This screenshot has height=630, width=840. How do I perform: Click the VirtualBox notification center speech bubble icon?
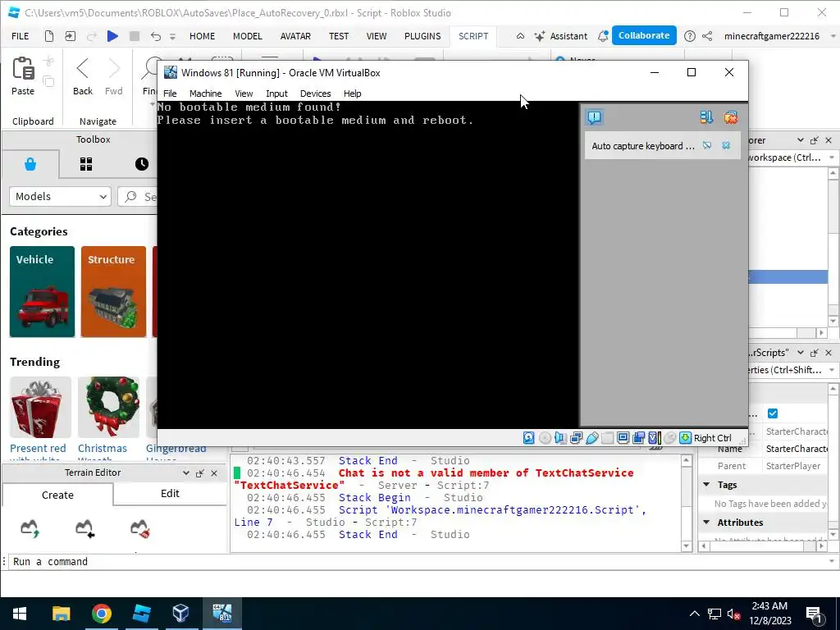click(594, 117)
